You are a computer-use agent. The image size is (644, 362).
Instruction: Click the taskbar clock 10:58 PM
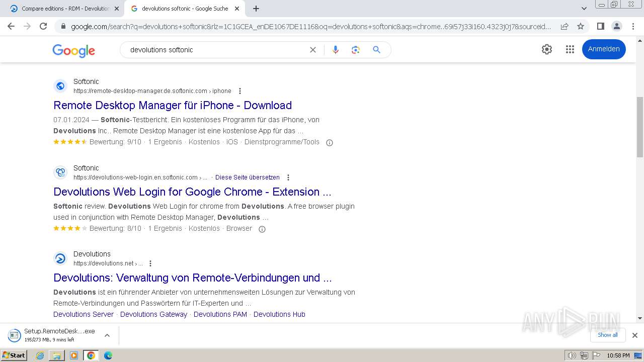pyautogui.click(x=618, y=355)
